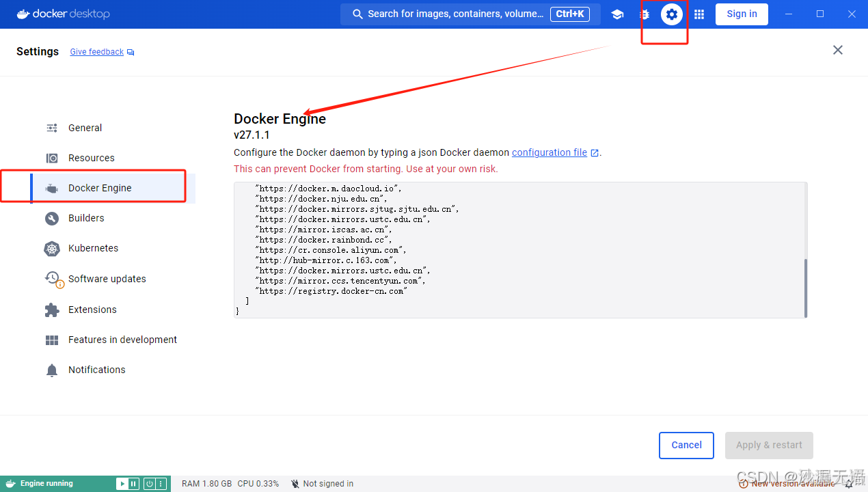Click the Not signed in status text
Screen dimensions: 868x492
(328, 484)
